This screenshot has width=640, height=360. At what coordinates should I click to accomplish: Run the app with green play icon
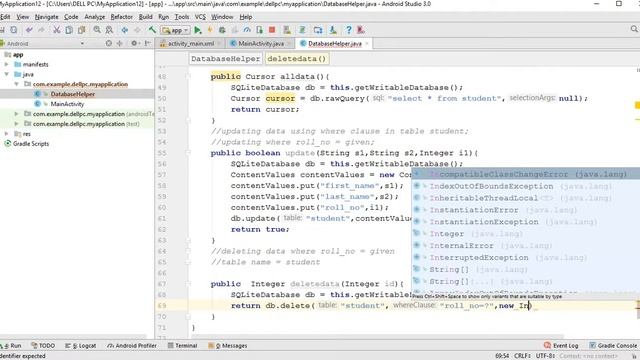pos(198,30)
